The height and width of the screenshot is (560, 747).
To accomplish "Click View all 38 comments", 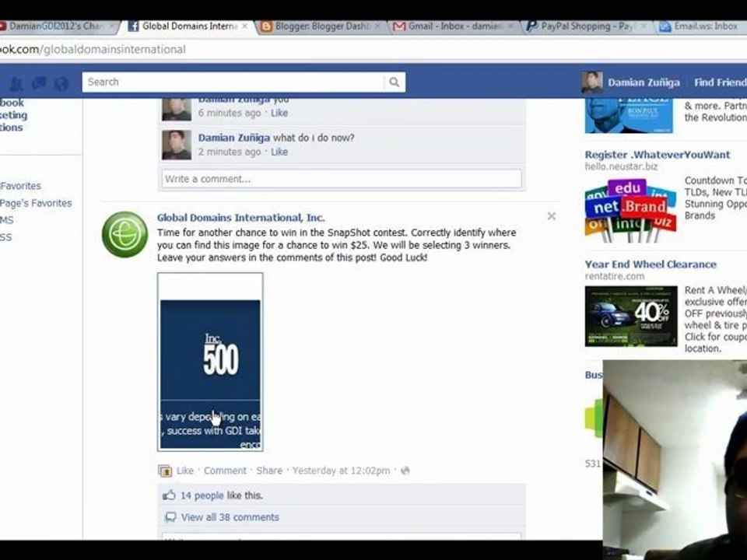I will [230, 517].
